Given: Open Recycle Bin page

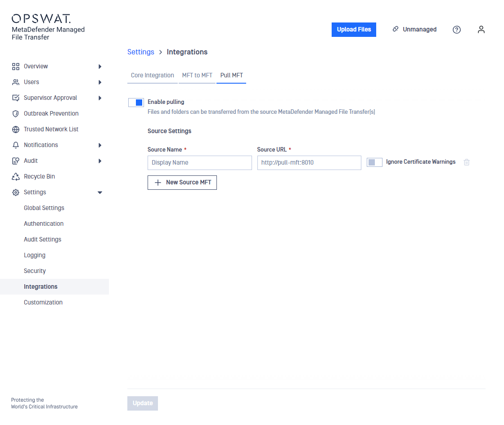Looking at the screenshot, I should pos(39,177).
